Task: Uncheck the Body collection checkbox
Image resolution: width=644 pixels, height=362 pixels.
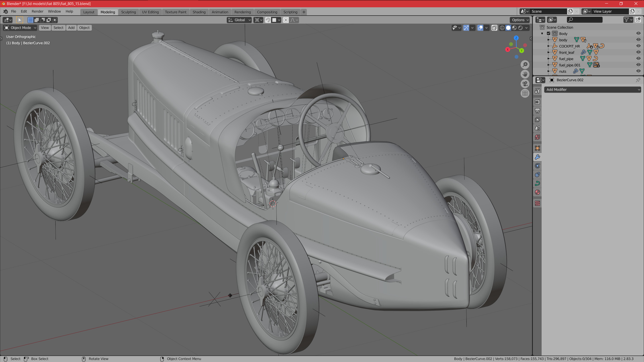Action: [x=549, y=33]
